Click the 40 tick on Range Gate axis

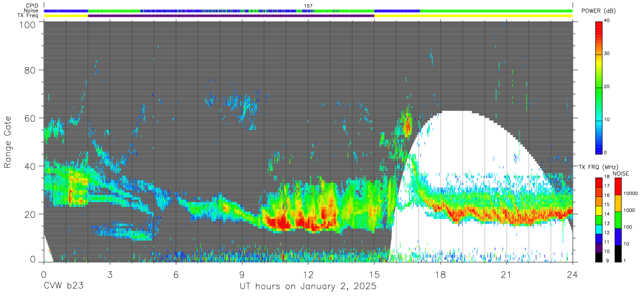(x=30, y=166)
